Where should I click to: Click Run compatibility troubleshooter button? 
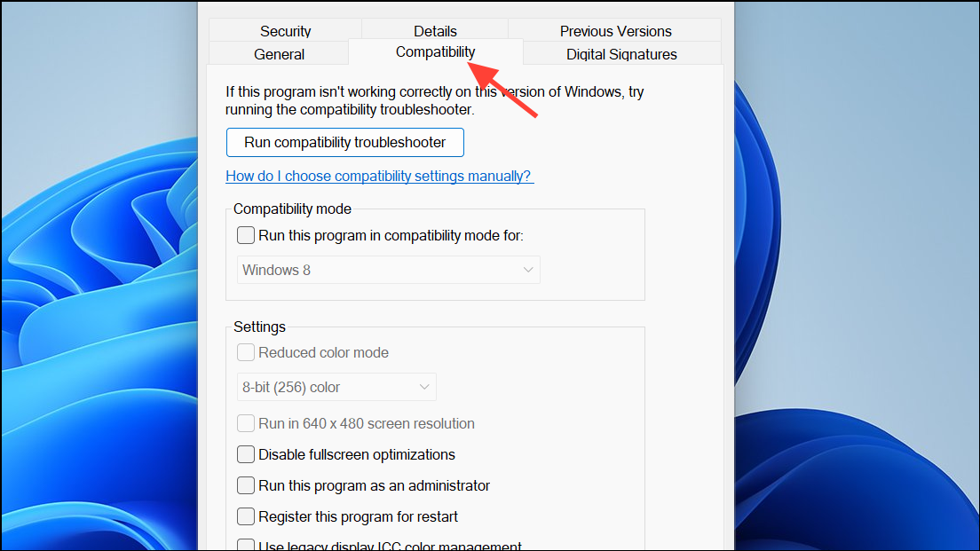click(345, 143)
